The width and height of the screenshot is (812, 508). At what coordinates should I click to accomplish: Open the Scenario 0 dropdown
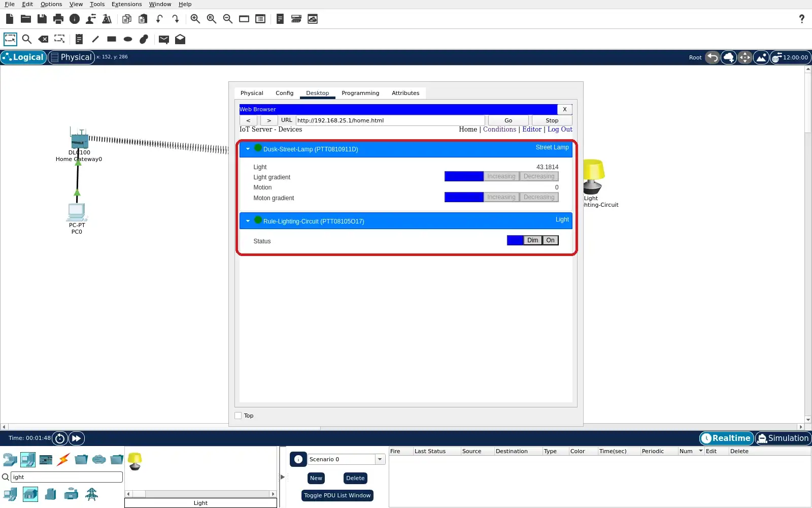[380, 459]
